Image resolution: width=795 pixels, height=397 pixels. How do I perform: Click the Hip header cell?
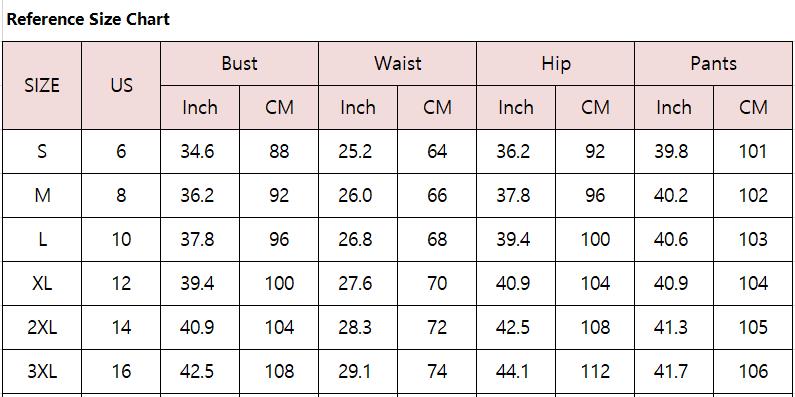556,63
